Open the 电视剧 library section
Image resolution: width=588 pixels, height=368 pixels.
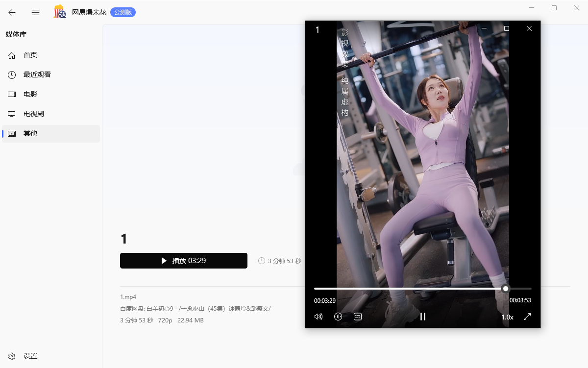tap(34, 114)
